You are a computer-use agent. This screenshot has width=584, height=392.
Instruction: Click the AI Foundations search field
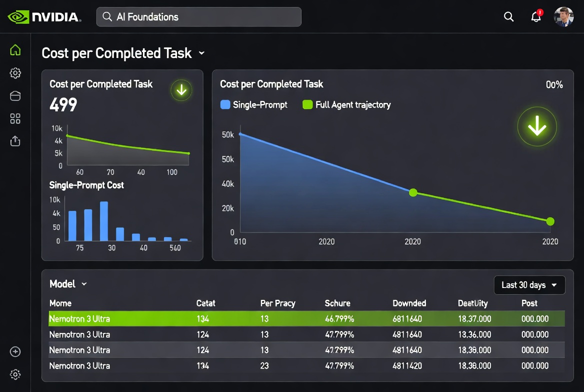(x=198, y=17)
